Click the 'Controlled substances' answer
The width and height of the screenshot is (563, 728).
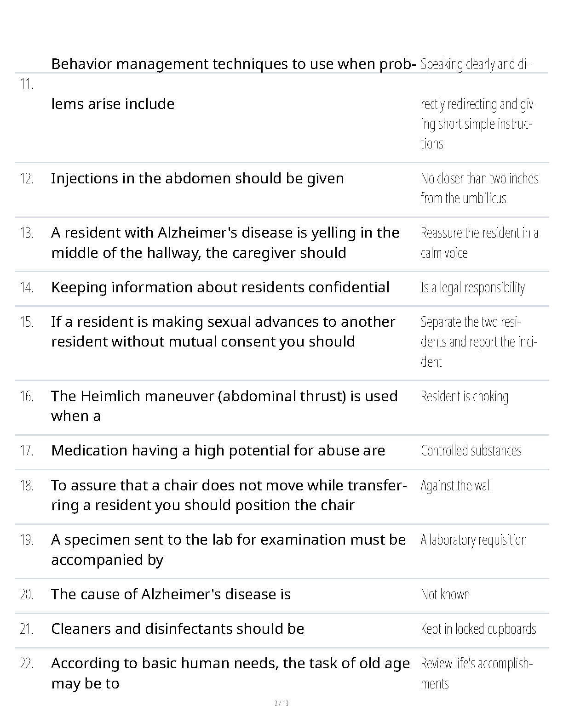(471, 450)
